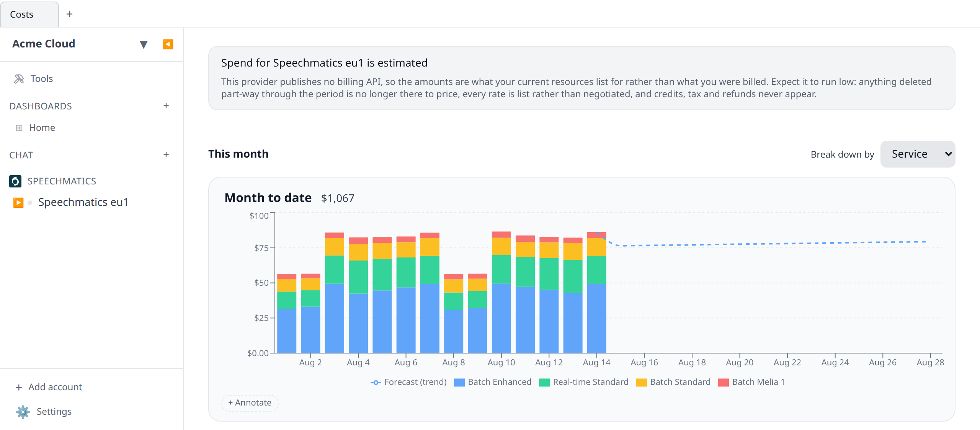Toggle Real-time Standard legend swatch
This screenshot has width=980, height=430.
(544, 382)
